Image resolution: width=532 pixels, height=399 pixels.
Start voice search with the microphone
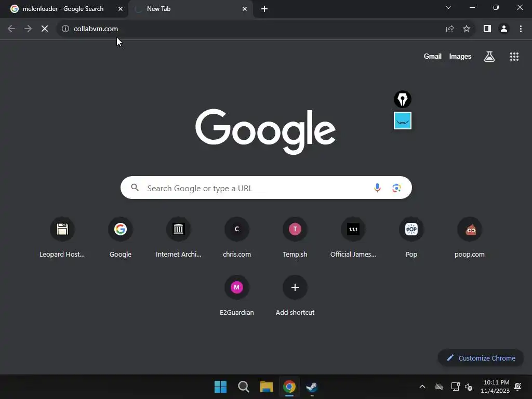pos(377,188)
